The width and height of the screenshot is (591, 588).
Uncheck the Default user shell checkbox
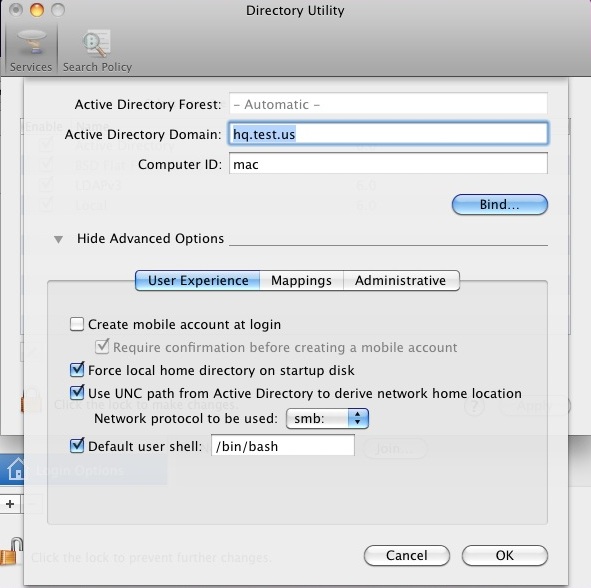point(77,446)
